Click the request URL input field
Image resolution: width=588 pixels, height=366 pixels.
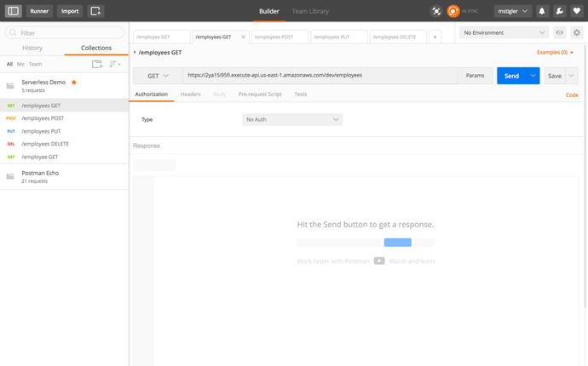pos(320,76)
